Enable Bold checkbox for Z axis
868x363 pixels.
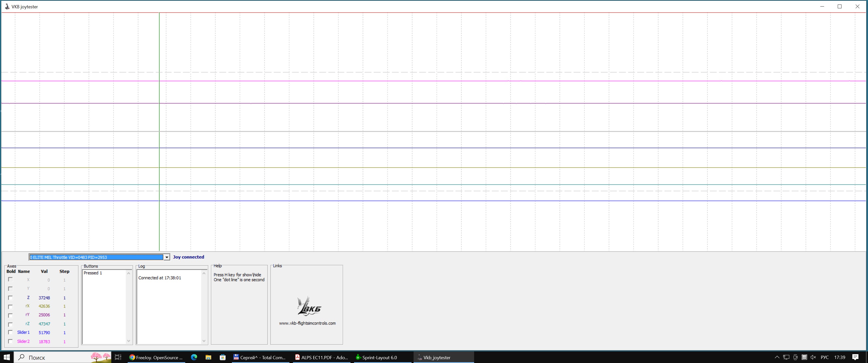10,298
